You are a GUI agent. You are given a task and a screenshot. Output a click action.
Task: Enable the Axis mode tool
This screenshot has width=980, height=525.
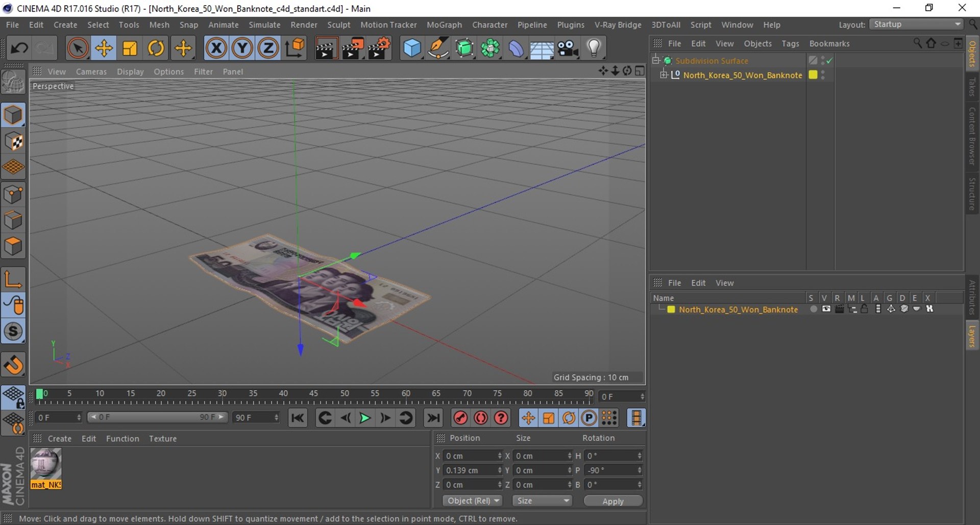(13, 279)
